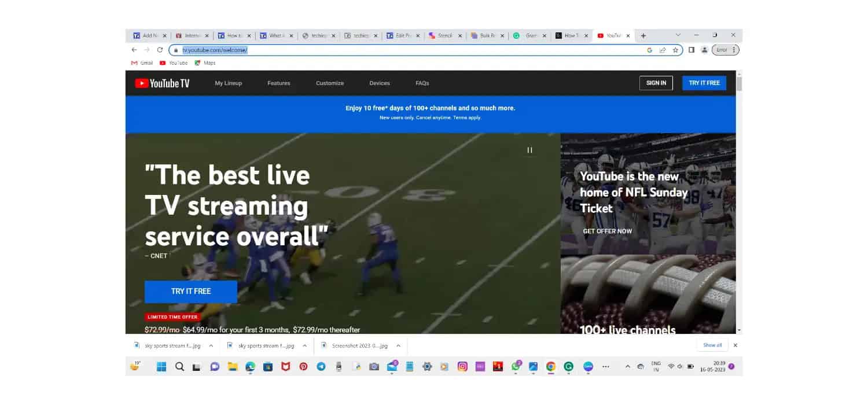Expand Screenshot 2023 download options

398,345
